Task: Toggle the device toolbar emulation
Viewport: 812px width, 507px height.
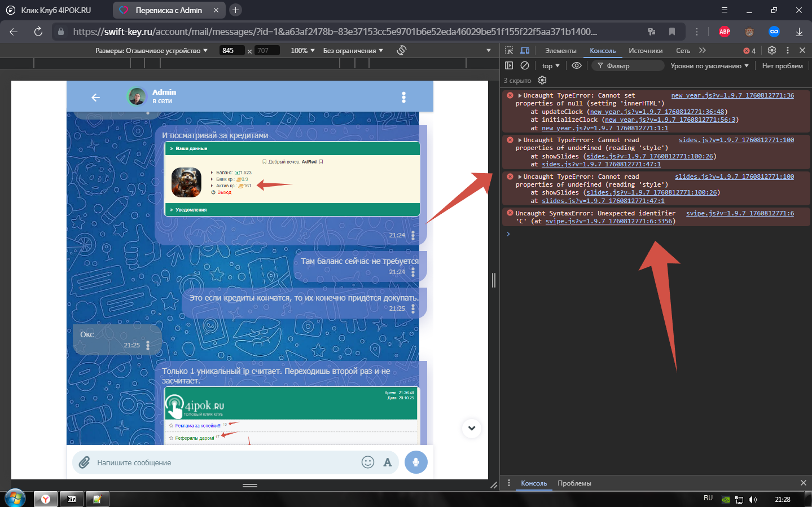Action: coord(525,50)
